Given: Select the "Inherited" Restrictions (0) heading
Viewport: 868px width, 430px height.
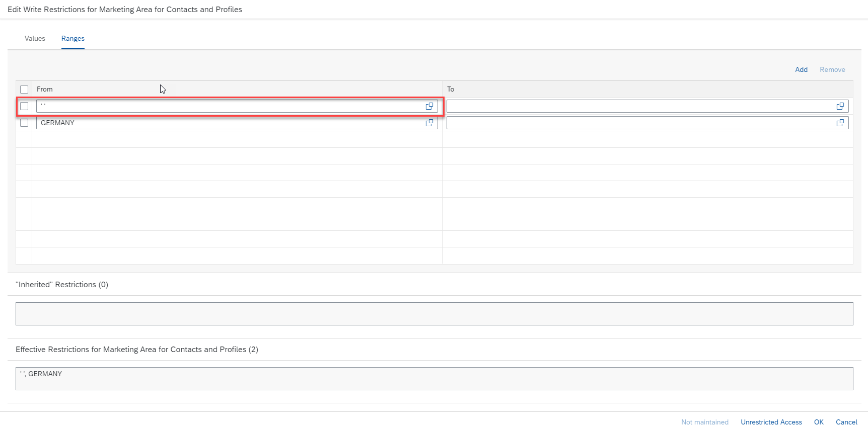Looking at the screenshot, I should pyautogui.click(x=62, y=285).
